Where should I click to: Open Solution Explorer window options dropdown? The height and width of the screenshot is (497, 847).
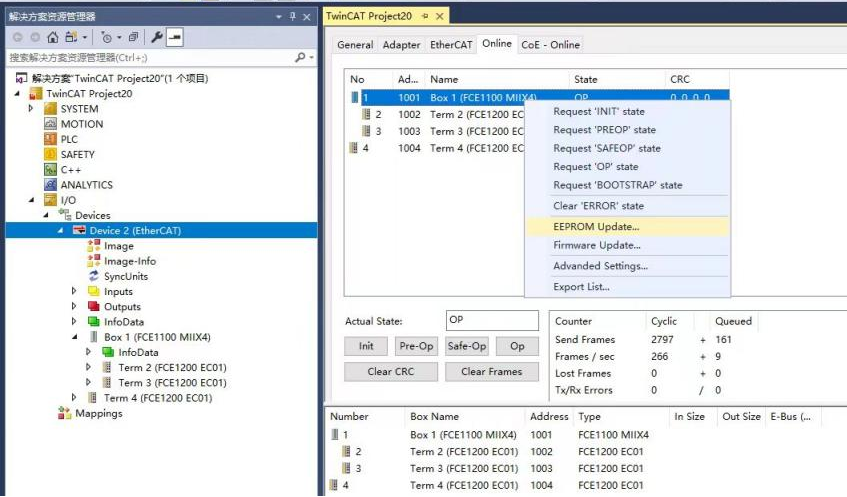tap(279, 17)
